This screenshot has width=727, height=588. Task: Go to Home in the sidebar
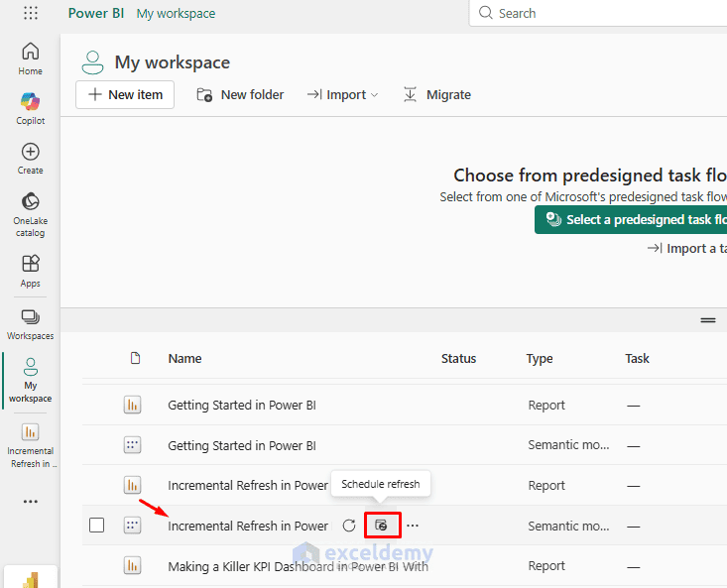(x=31, y=59)
